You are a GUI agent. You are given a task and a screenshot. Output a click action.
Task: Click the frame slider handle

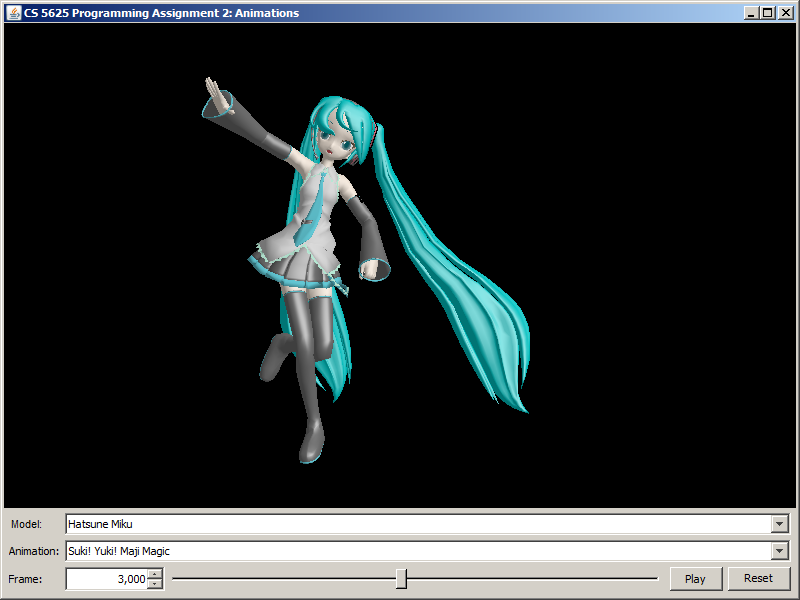pos(401,579)
